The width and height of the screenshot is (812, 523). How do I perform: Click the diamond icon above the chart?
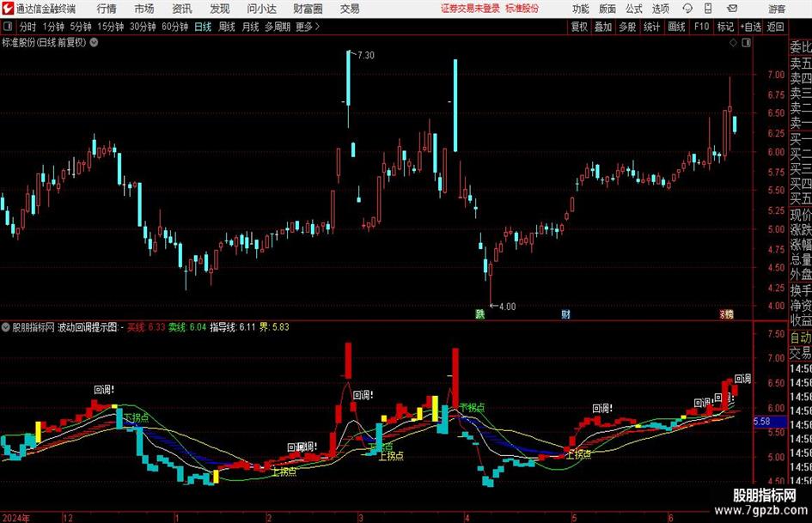coord(733,43)
